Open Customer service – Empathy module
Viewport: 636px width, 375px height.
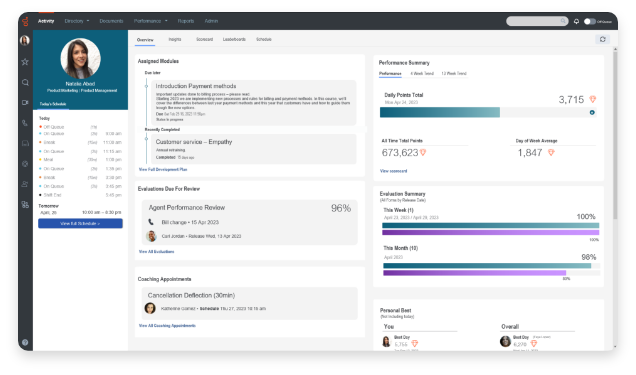(254, 149)
